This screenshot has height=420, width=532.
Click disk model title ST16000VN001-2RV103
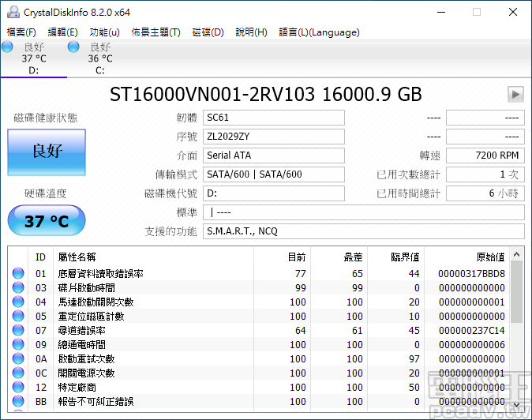212,94
